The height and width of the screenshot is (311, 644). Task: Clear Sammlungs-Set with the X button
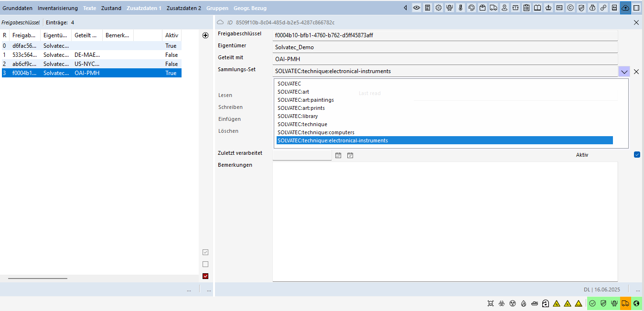coord(636,72)
